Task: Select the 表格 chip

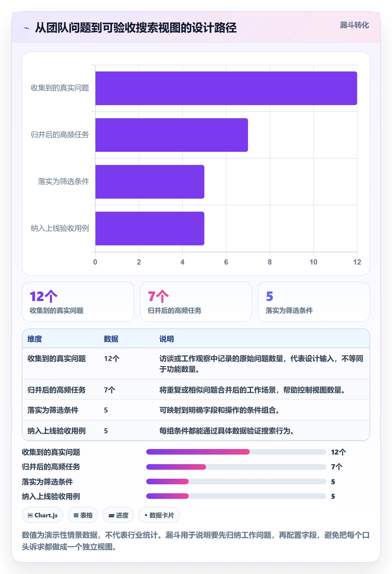Action: 83,515
